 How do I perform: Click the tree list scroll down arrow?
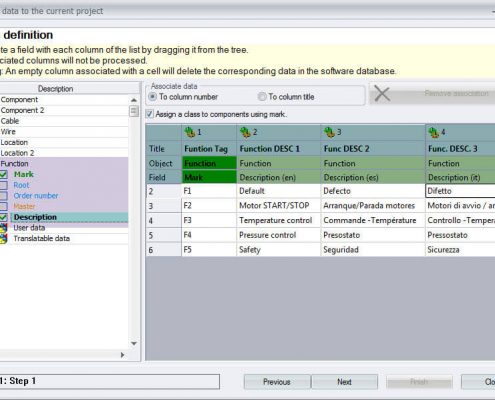click(x=134, y=343)
